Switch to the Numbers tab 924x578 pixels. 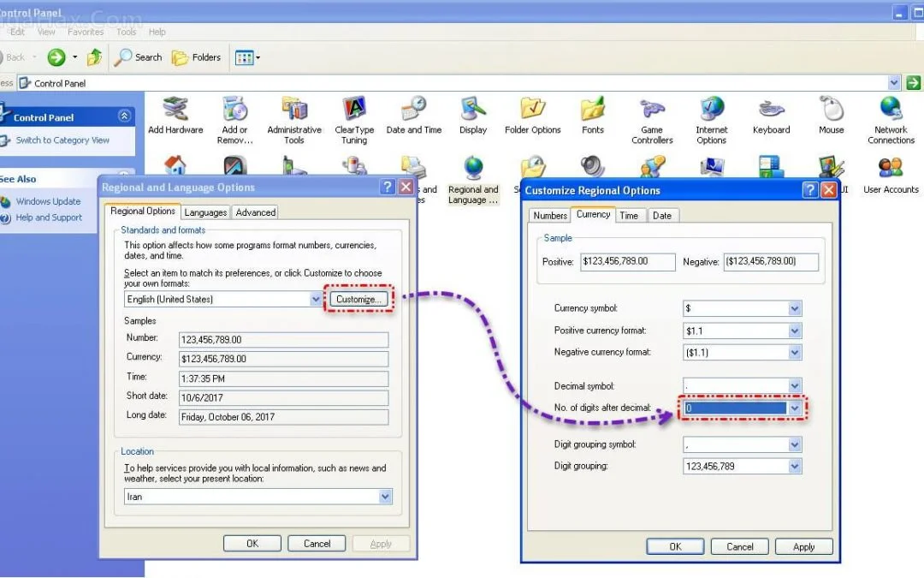[x=550, y=216]
